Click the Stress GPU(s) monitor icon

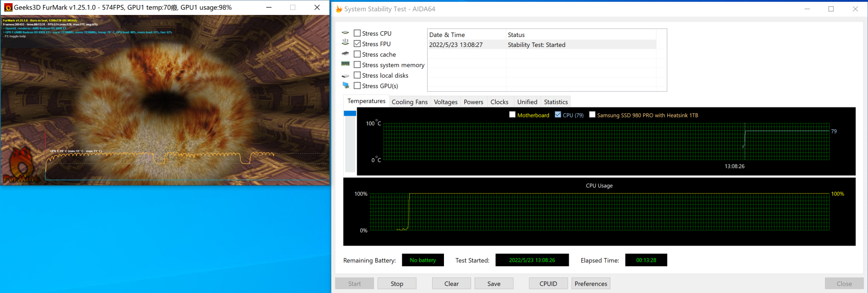tap(346, 85)
